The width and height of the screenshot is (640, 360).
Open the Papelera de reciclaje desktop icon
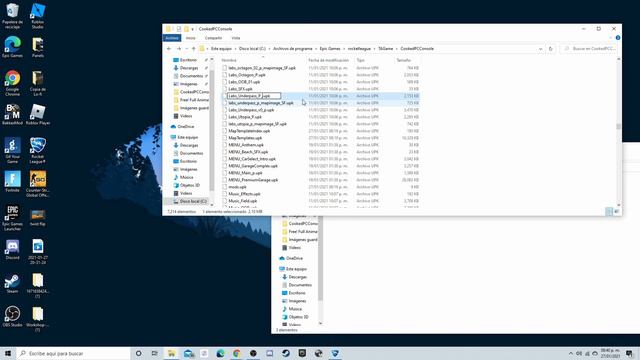(12, 16)
